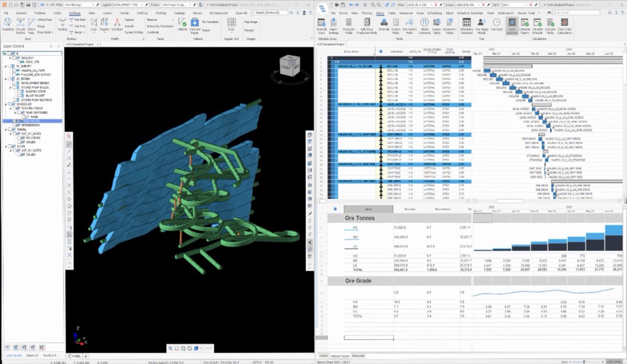Select the Tessellate tool in Surfaces ribbon
Image resolution: width=627 pixels, height=364 pixels.
coord(8,25)
